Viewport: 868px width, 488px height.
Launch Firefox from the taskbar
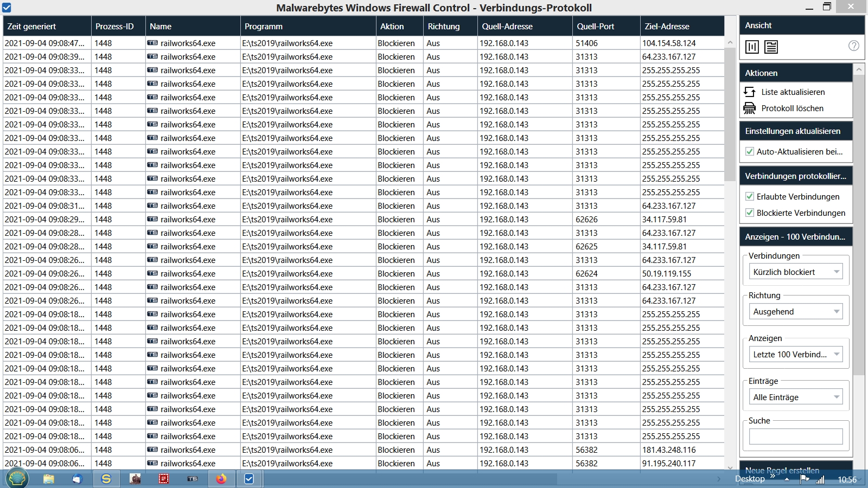221,479
